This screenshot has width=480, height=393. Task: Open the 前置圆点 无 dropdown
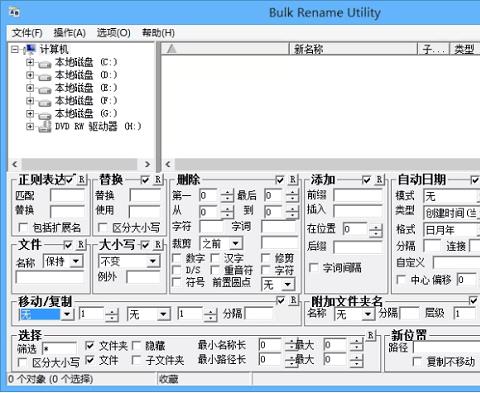coord(287,284)
